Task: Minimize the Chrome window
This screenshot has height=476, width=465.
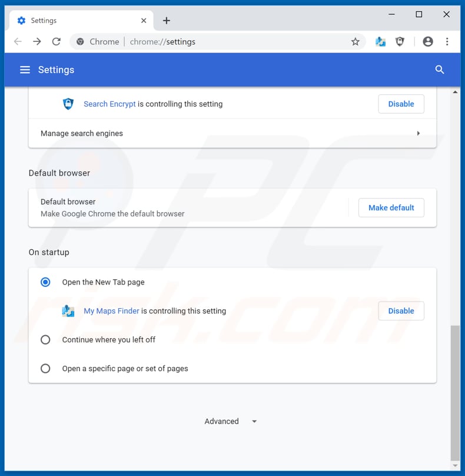Action: click(391, 14)
